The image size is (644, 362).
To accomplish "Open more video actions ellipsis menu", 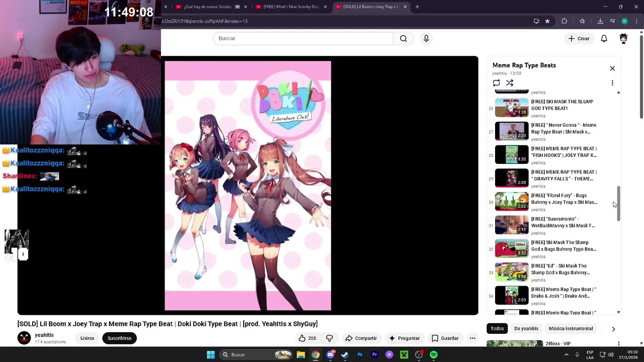I will 472,338.
